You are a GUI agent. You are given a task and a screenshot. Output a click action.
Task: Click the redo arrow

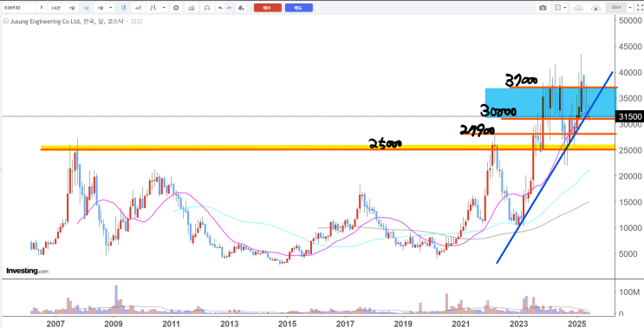229,8
